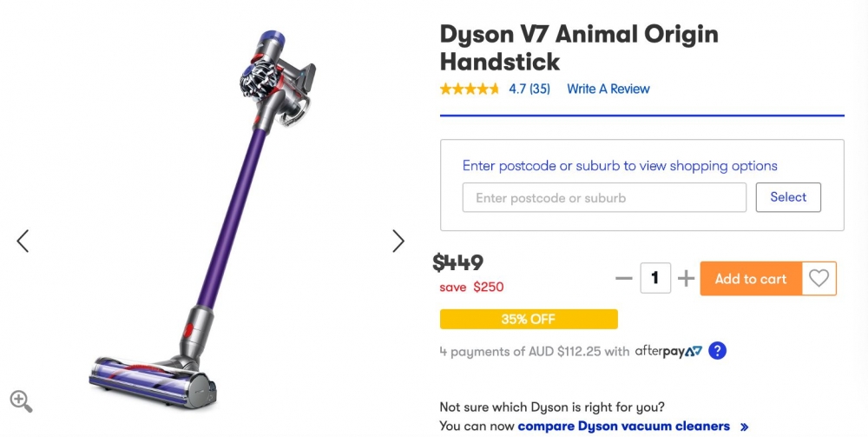The width and height of the screenshot is (868, 437).
Task: Click the 35% OFF yellow badge
Action: (529, 319)
